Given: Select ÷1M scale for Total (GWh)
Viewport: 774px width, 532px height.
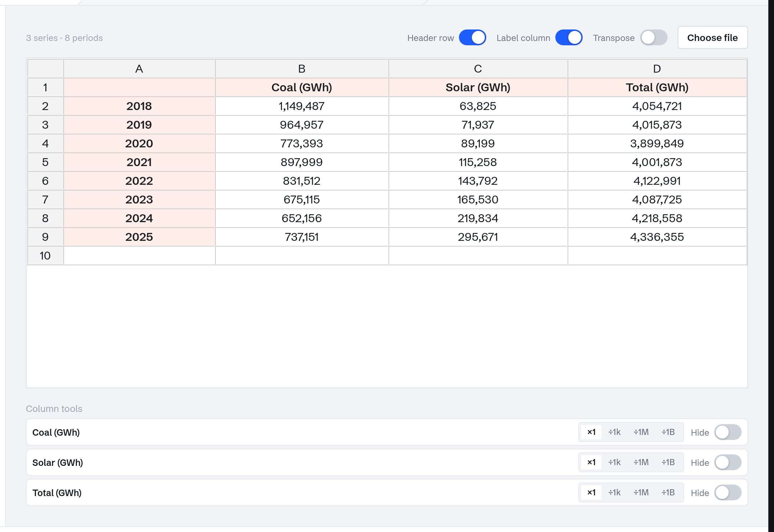Looking at the screenshot, I should pyautogui.click(x=641, y=492).
